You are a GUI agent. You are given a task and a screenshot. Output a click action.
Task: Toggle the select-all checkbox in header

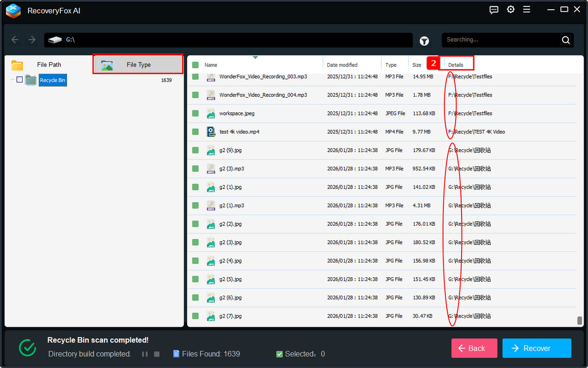(196, 65)
